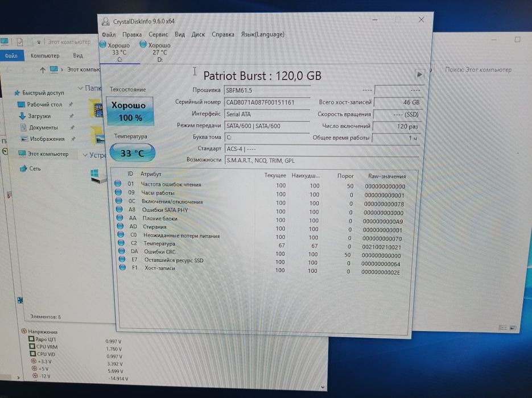532x398 pixels.
Task: Click the Интерфейс field showing Serial ATA
Action: pos(267,114)
